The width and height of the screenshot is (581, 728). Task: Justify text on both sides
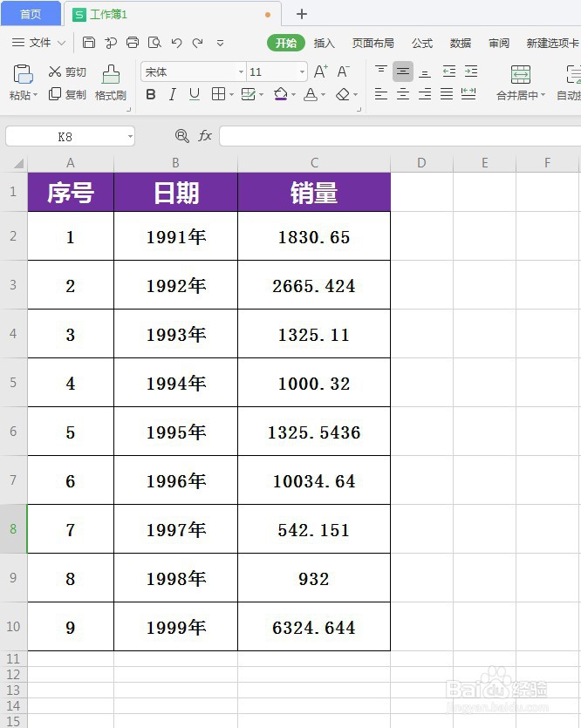pos(447,94)
